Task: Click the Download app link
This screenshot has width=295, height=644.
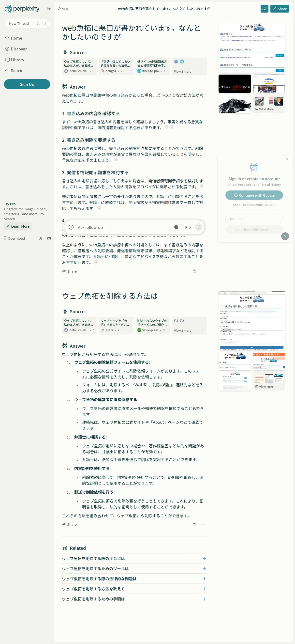Action: coord(14,238)
